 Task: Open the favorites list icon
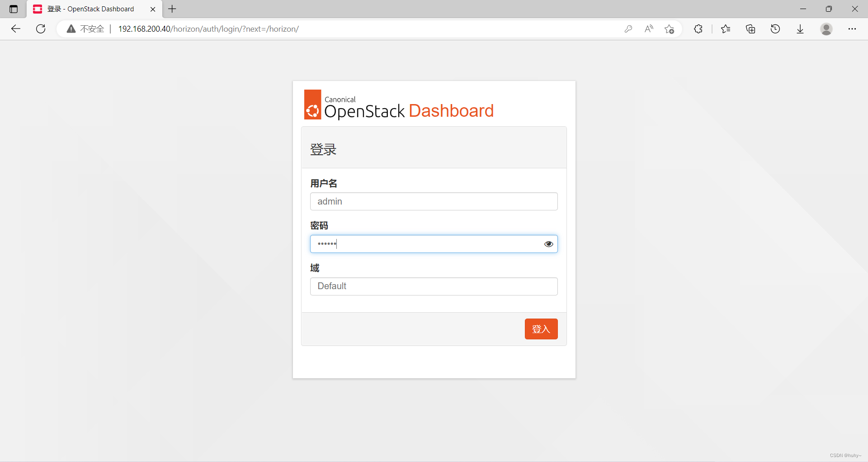pos(726,29)
